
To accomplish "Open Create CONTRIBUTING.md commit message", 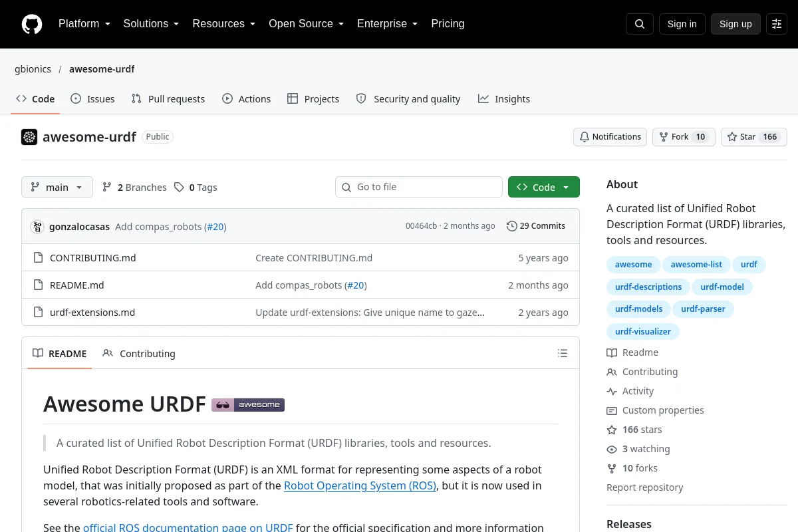I will (314, 258).
